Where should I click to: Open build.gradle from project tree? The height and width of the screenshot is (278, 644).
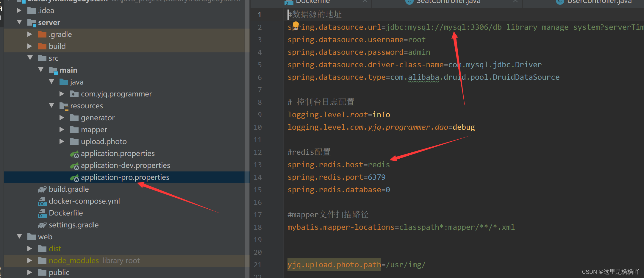(x=69, y=189)
